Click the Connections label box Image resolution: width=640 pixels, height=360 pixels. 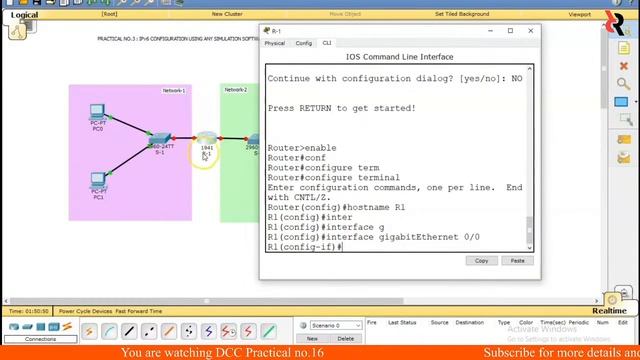(40, 339)
